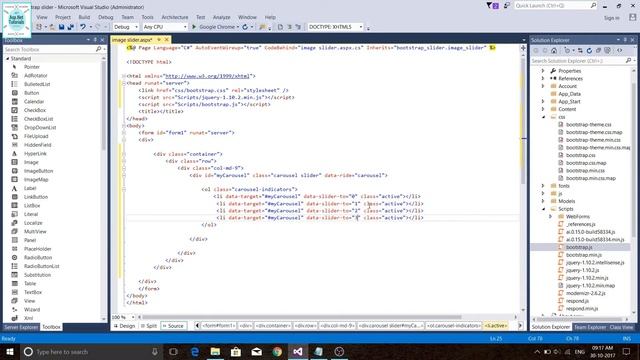Image resolution: width=640 pixels, height=360 pixels.
Task: Select ol.carousel-indicators breadcrumb tag
Action: 453,326
